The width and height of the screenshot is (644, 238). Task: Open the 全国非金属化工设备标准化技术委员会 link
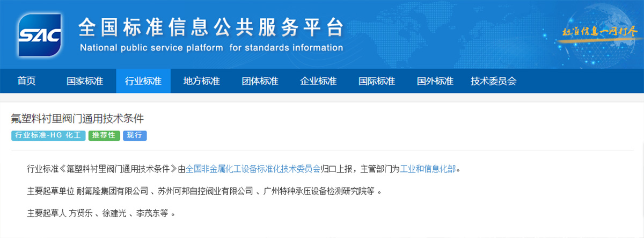click(x=253, y=169)
